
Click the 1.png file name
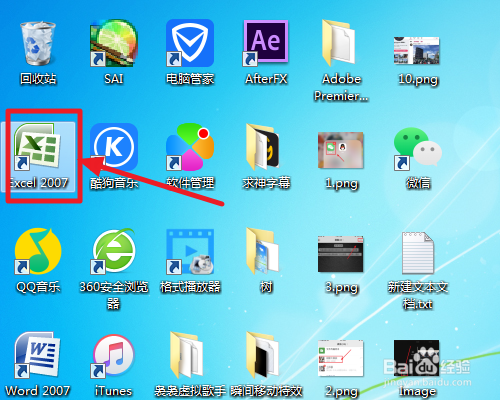tap(342, 183)
